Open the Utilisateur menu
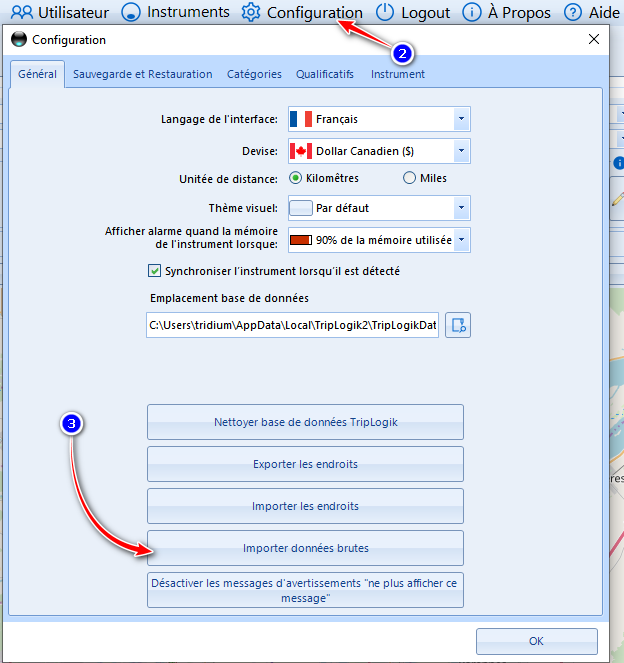The height and width of the screenshot is (663, 624). pyautogui.click(x=60, y=12)
